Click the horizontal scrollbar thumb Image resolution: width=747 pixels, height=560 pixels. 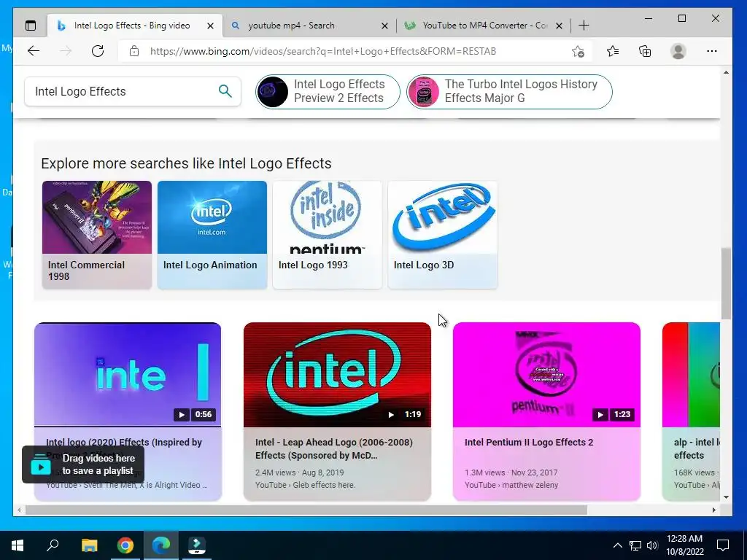pyautogui.click(x=306, y=510)
